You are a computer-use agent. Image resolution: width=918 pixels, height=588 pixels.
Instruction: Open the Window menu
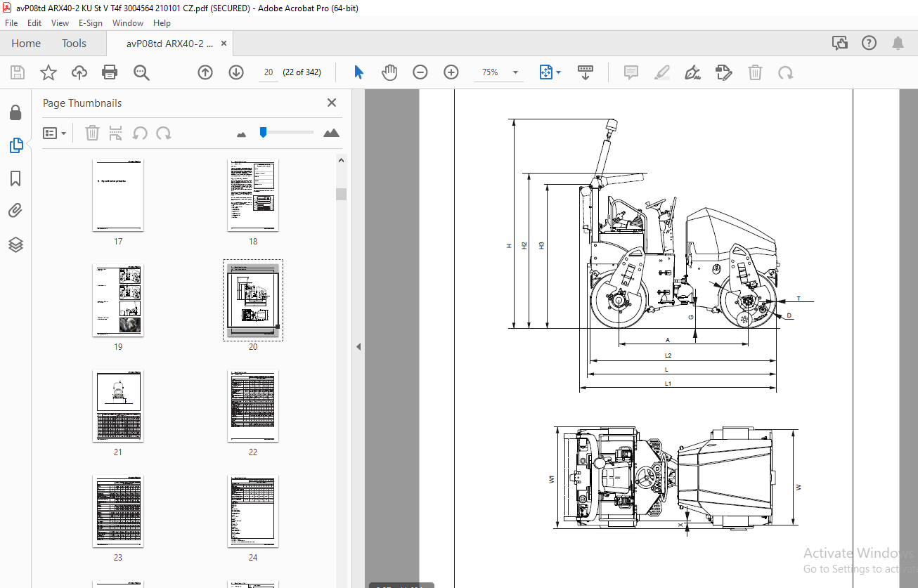(x=128, y=23)
